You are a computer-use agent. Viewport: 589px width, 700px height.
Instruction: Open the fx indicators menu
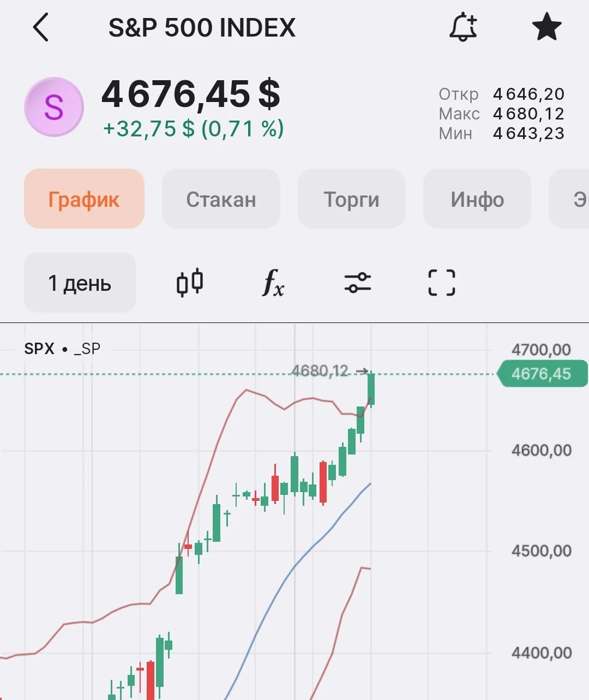point(273,283)
